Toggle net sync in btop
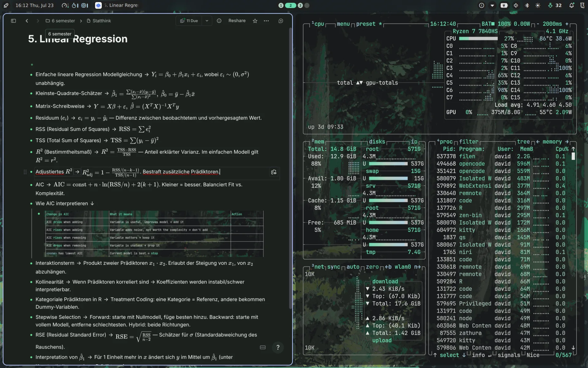This screenshot has width=588, height=368. coord(334,267)
